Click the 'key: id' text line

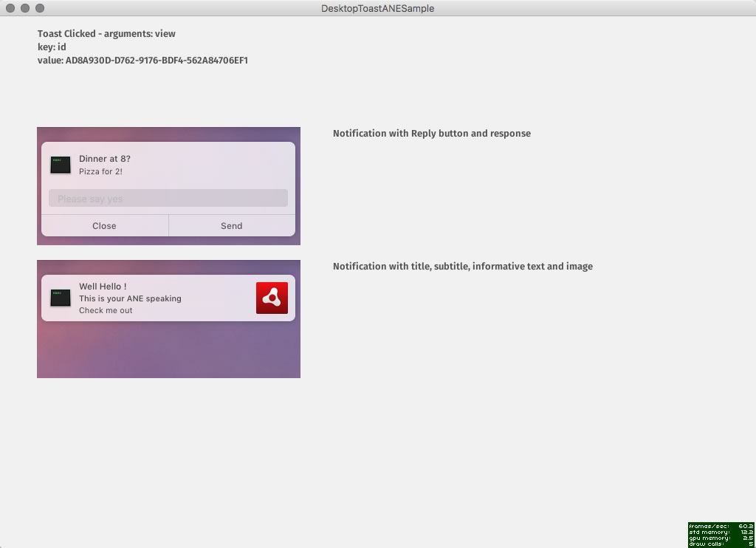[52, 47]
